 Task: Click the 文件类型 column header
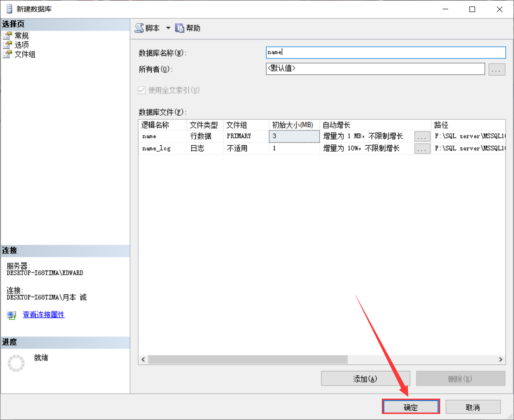205,125
